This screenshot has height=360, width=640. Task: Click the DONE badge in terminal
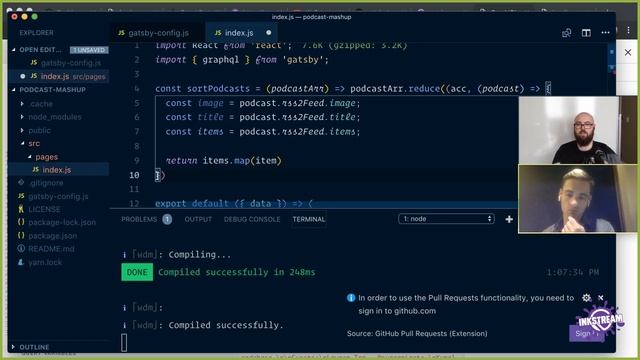[137, 272]
